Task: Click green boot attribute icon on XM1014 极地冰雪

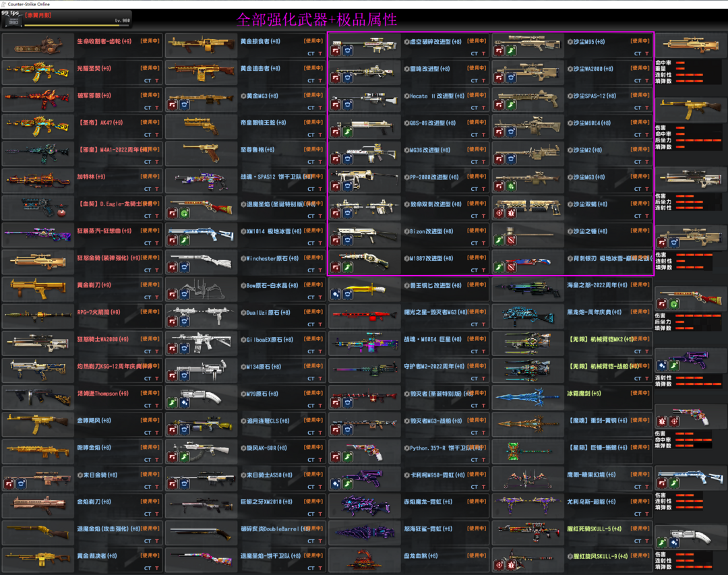Action: (x=184, y=241)
